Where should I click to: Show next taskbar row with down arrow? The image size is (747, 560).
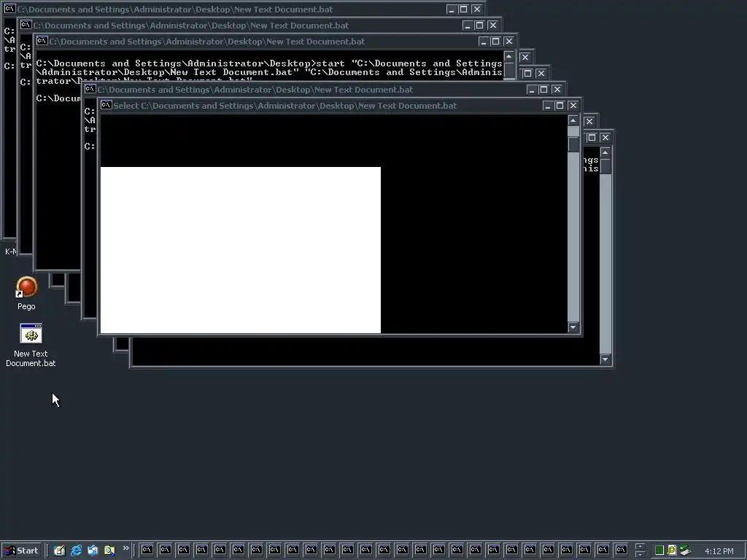[x=640, y=555]
